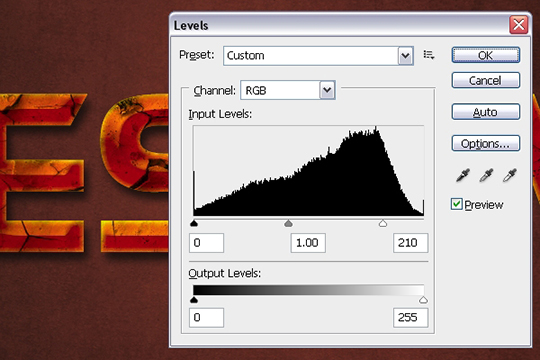The image size is (540, 360).
Task: Click the input highlights field showing 210
Action: pyautogui.click(x=411, y=243)
